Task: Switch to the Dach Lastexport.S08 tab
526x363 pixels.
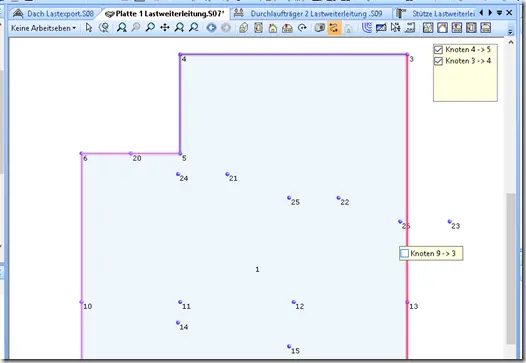Action: (54, 14)
